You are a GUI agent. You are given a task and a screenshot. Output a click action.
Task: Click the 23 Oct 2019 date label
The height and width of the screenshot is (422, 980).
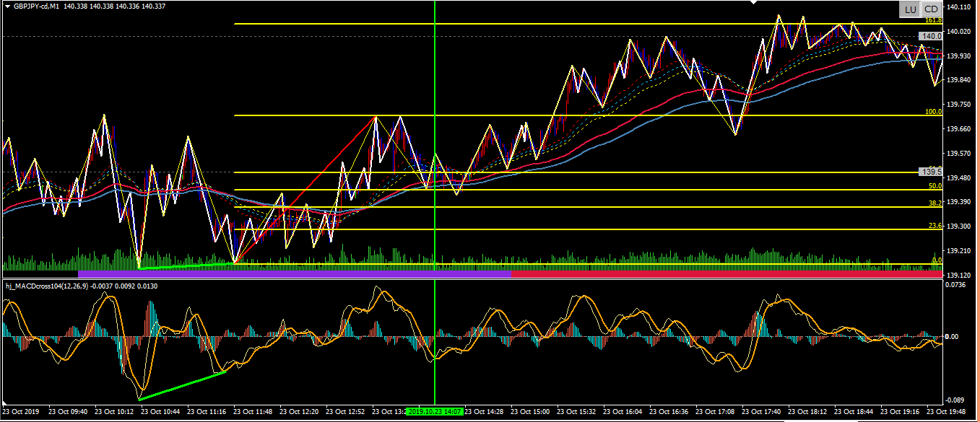click(x=22, y=412)
